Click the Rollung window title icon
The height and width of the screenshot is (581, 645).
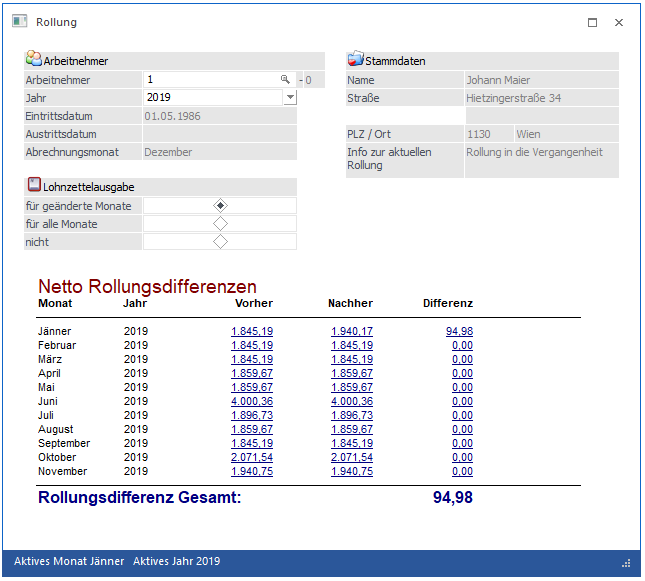[20, 22]
